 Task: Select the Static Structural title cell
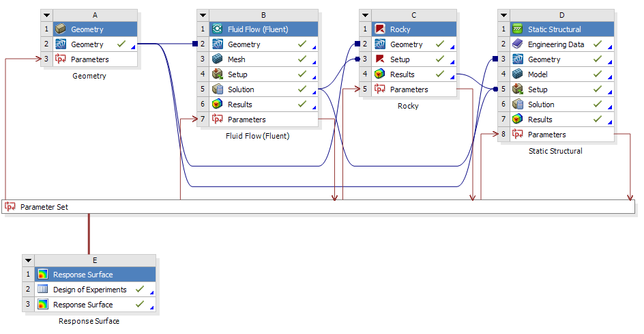pos(555,29)
